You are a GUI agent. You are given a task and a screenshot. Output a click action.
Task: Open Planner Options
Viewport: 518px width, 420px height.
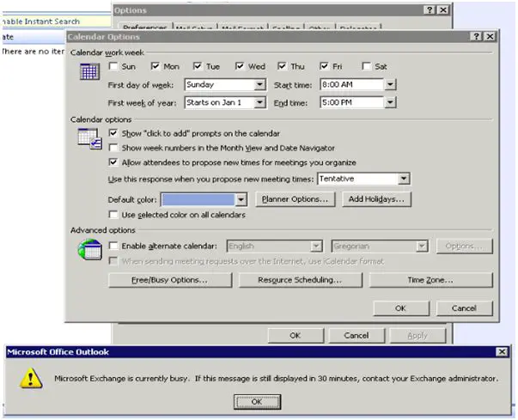click(x=295, y=199)
